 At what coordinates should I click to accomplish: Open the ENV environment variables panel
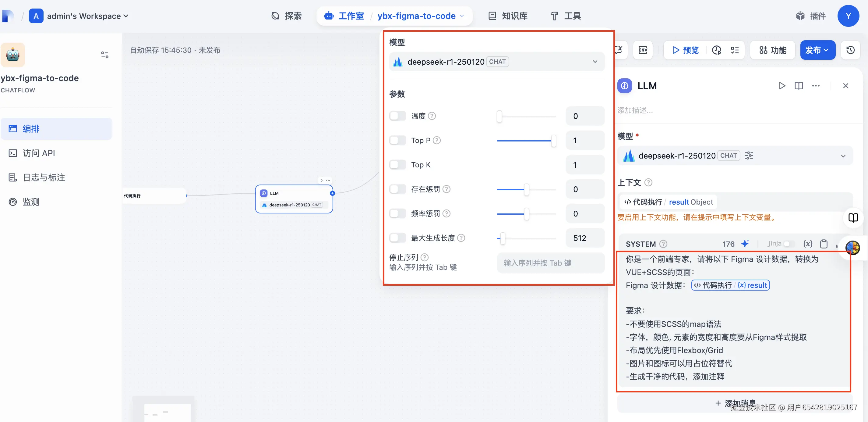click(642, 50)
